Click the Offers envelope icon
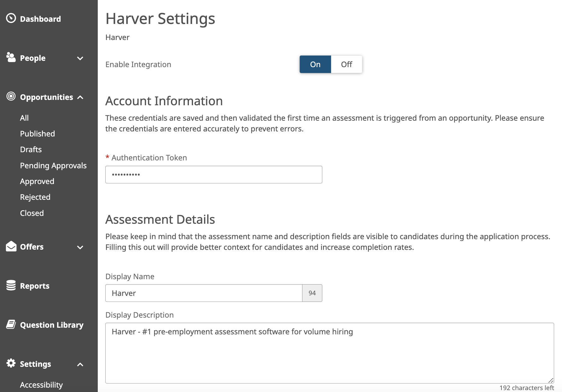The image size is (562, 392). [x=11, y=246]
